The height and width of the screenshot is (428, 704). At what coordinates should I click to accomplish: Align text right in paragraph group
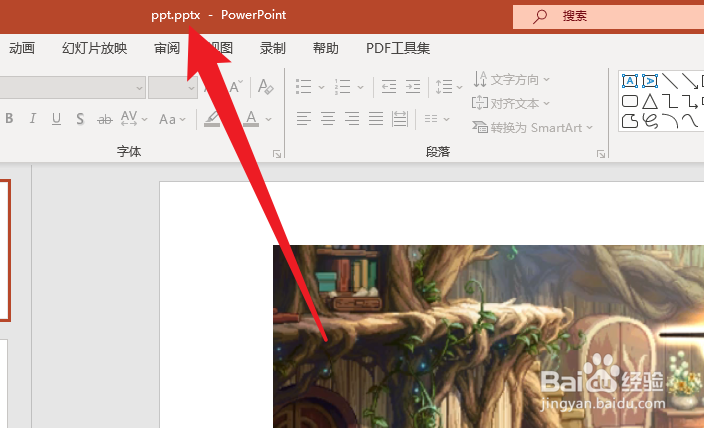[x=352, y=119]
